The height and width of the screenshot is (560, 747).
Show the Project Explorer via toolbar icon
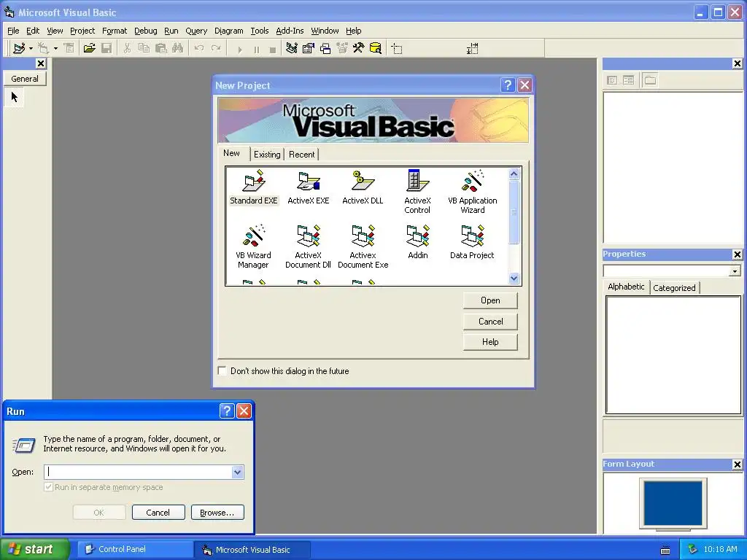292,48
